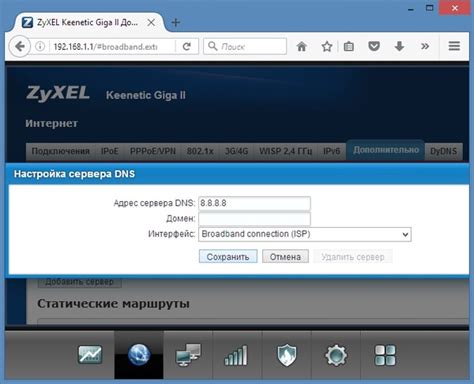Switch to the PPPoE/VPN tab
Image resolution: width=474 pixels, height=384 pixels.
(x=153, y=151)
